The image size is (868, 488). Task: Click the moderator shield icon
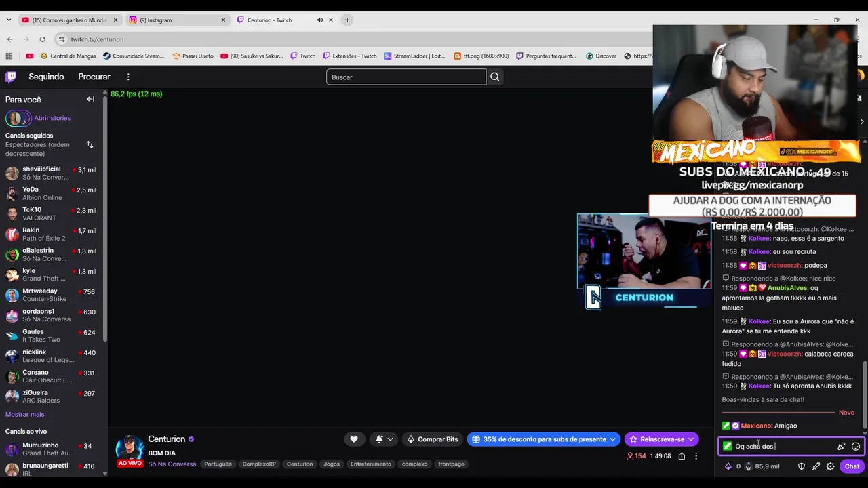(x=802, y=466)
